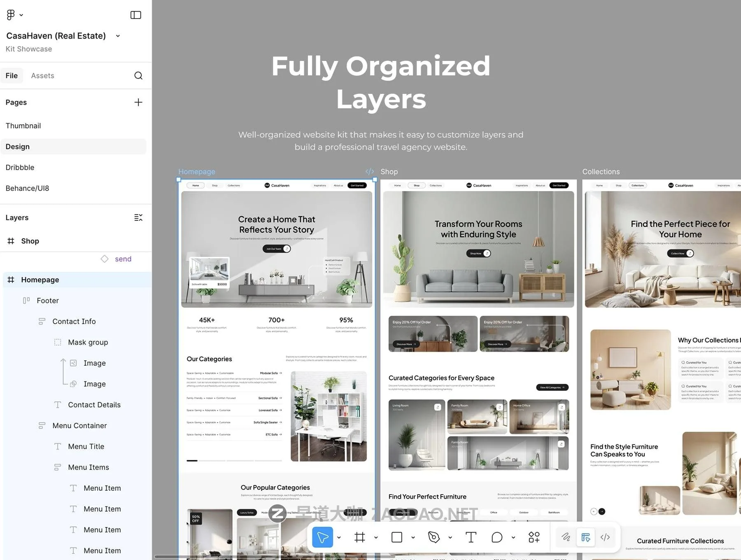Viewport: 741px width, 560px height.
Task: Switch to the Assets tab
Action: [42, 76]
